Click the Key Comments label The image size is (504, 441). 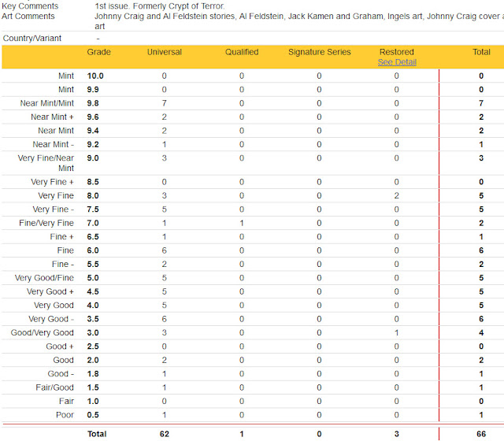pyautogui.click(x=30, y=6)
